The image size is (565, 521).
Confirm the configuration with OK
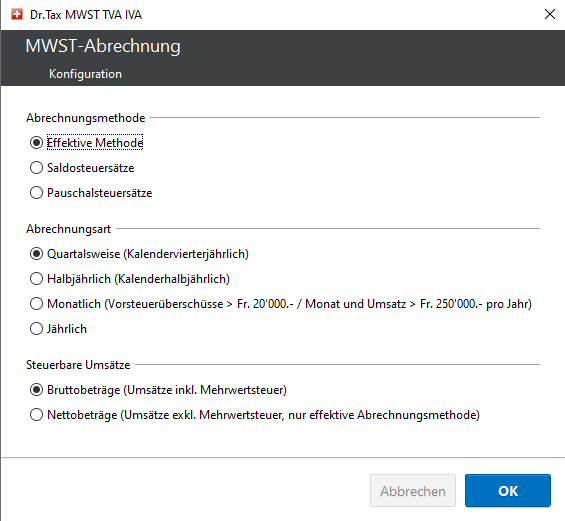click(x=508, y=491)
